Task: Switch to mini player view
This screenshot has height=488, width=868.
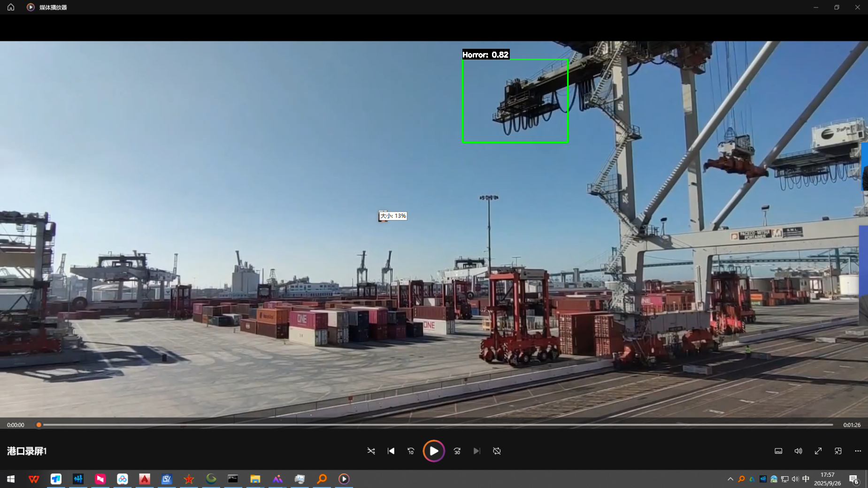Action: pyautogui.click(x=838, y=451)
